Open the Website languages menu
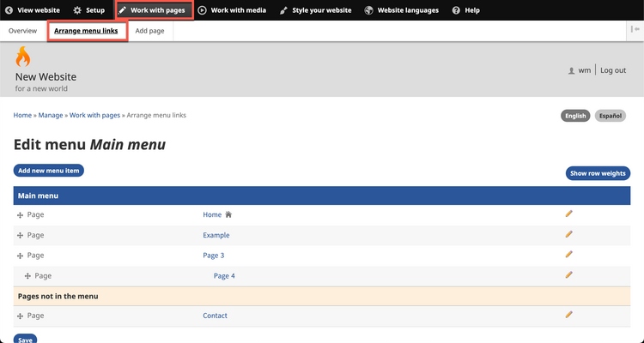Viewport: 644px width, 343px height. [401, 10]
